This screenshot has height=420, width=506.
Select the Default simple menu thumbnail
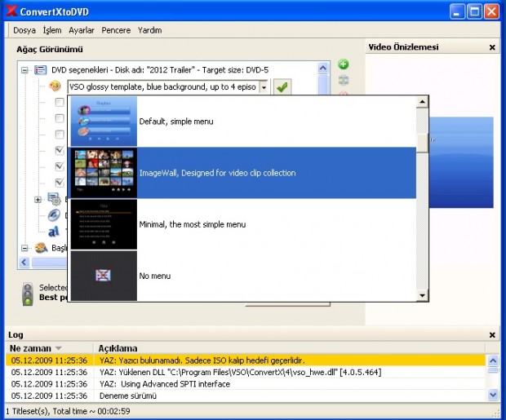(x=102, y=122)
